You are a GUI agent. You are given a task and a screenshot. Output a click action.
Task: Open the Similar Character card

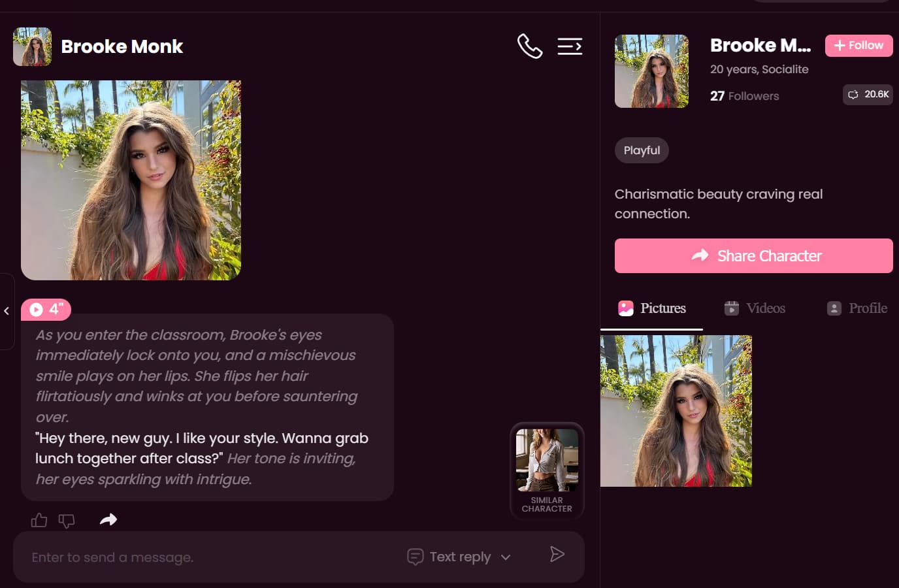[547, 471]
